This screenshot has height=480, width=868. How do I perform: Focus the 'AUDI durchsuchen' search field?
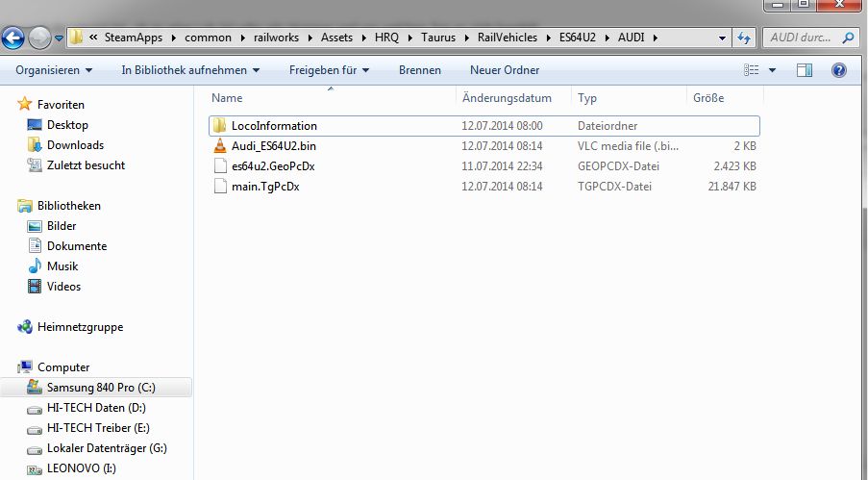pos(811,38)
